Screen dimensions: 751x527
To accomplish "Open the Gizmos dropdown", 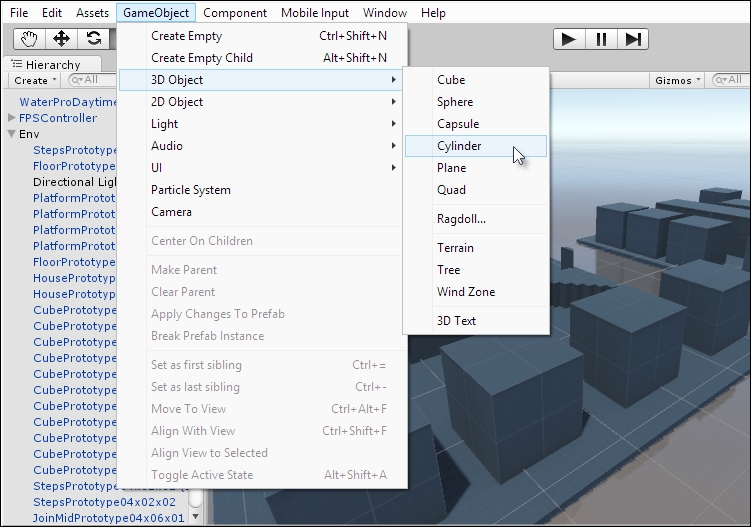I will 677,80.
